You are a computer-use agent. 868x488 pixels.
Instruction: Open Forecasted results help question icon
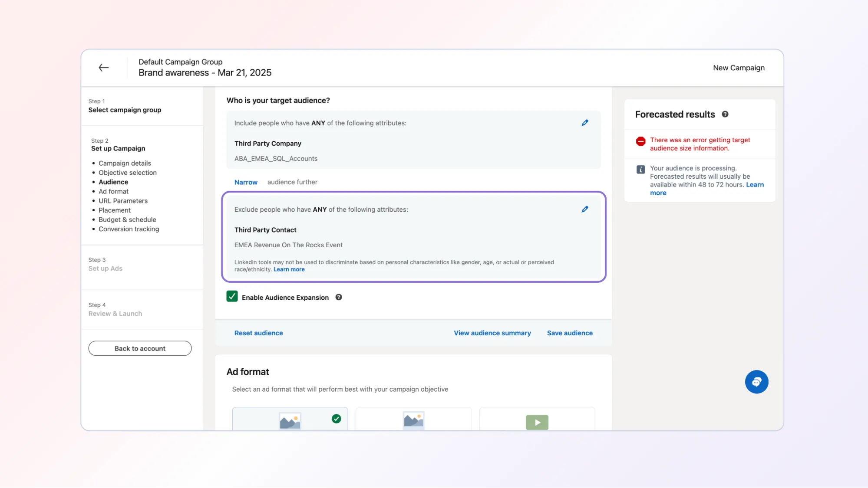tap(725, 115)
